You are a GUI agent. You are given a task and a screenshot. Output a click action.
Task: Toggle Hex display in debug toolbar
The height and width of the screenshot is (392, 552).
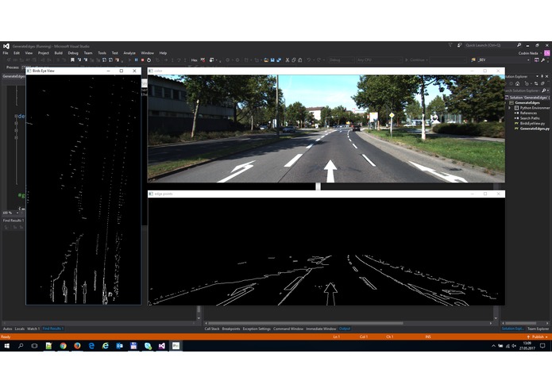pyautogui.click(x=194, y=60)
